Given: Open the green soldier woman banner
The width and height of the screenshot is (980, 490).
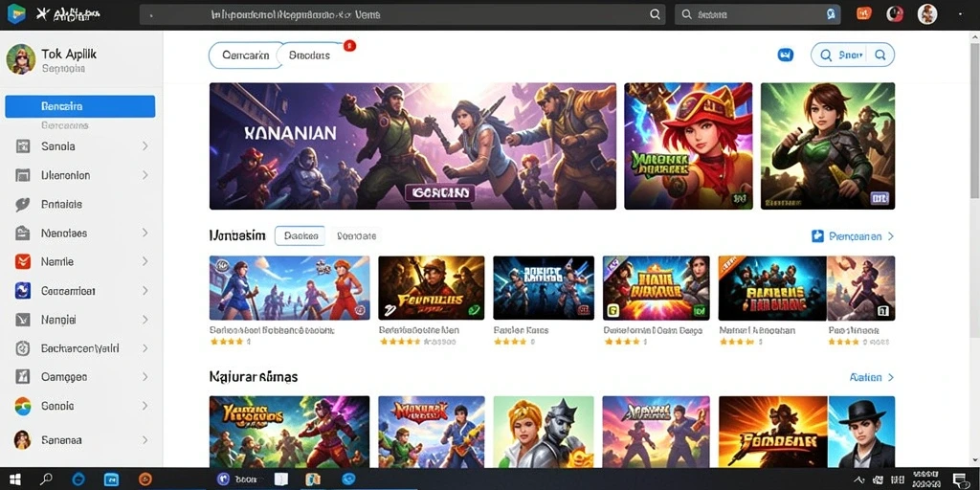Looking at the screenshot, I should tap(828, 145).
